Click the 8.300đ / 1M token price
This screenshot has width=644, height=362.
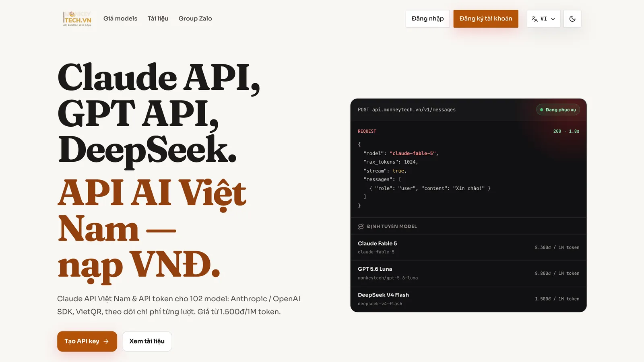[557, 247]
